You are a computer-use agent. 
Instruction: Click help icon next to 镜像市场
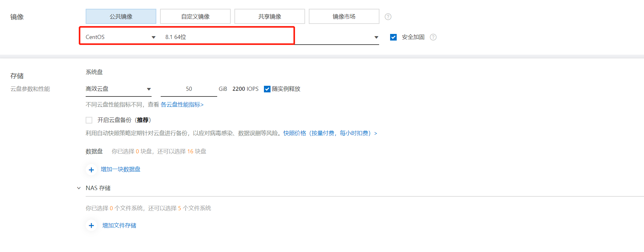388,17
